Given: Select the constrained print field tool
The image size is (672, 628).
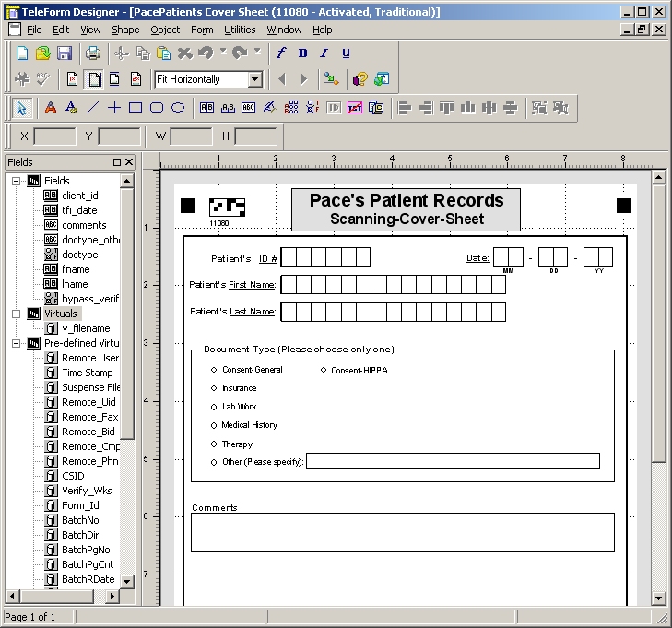Looking at the screenshot, I should (x=206, y=108).
